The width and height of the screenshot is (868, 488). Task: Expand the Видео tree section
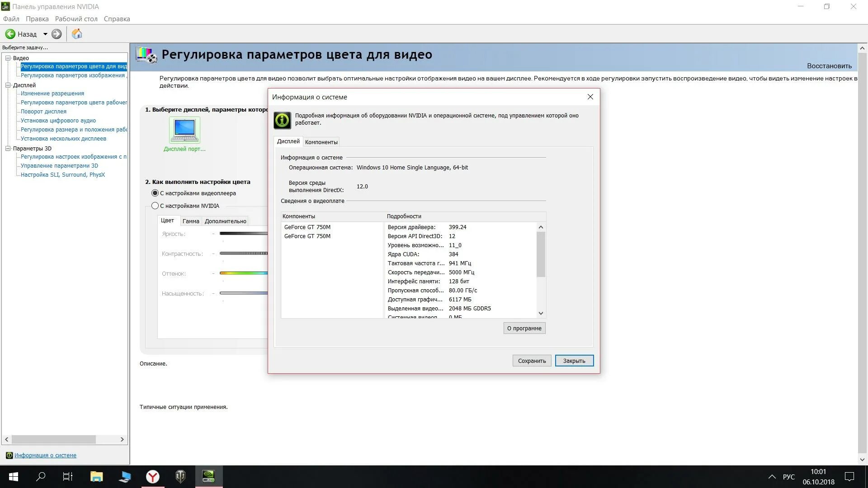9,58
